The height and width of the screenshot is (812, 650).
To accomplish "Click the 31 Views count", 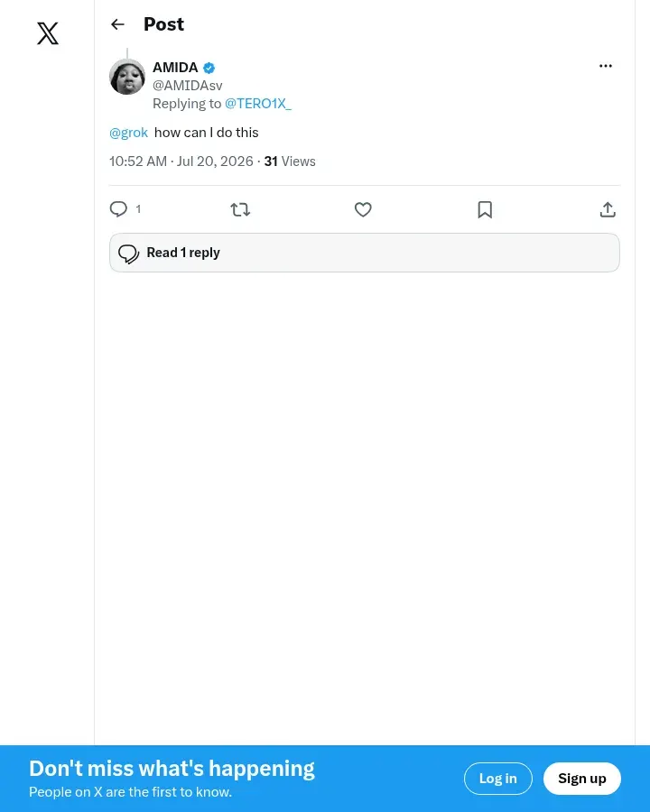I will 290,161.
